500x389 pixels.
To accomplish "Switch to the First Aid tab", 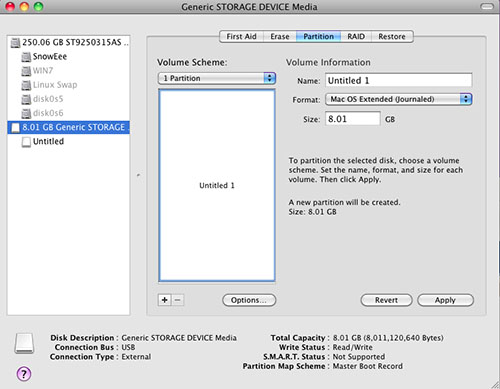I will tap(241, 36).
